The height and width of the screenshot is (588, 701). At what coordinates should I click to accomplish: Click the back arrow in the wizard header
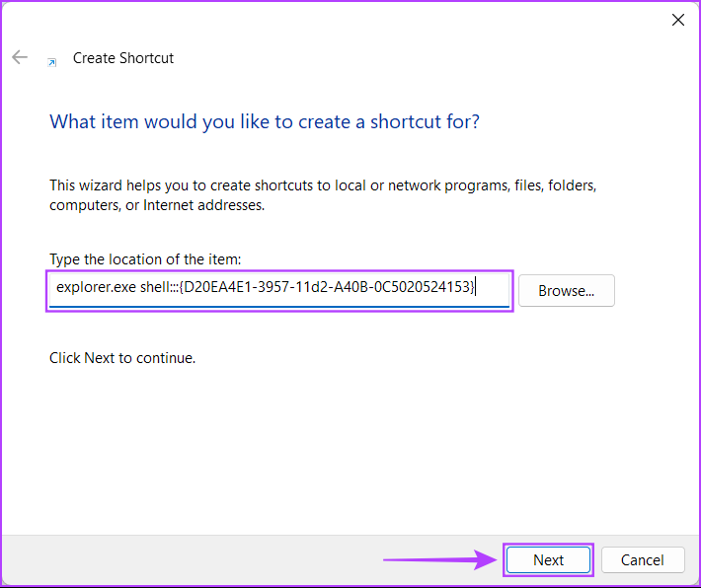20,58
